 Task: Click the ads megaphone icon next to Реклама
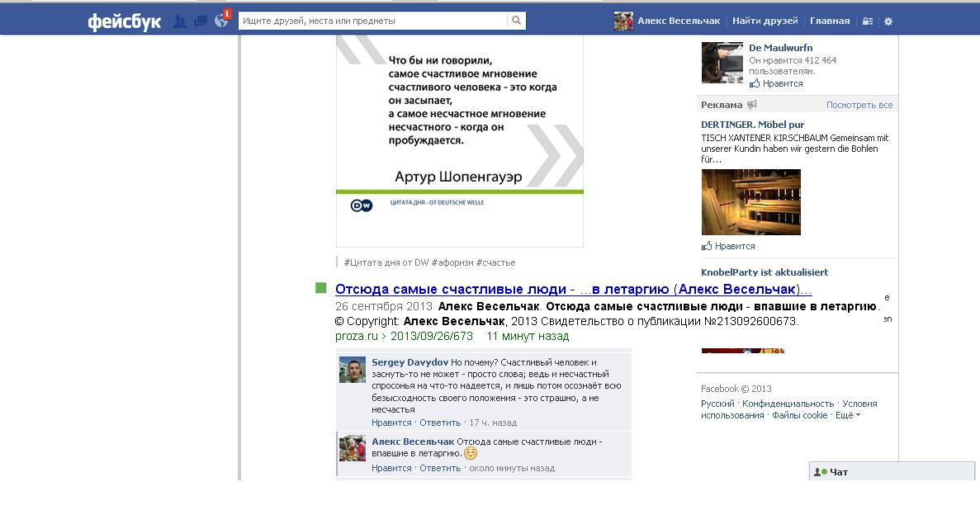pos(751,105)
